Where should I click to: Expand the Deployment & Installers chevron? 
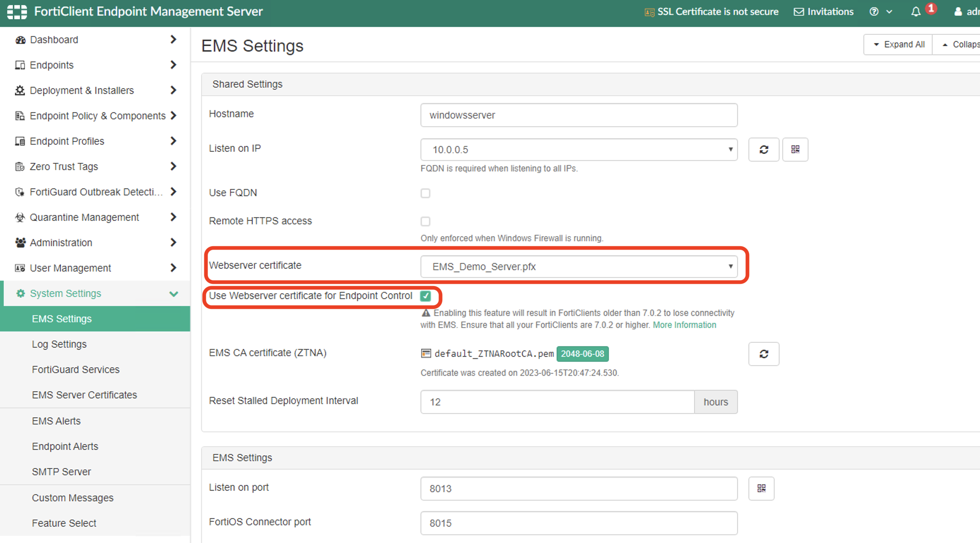(x=173, y=91)
